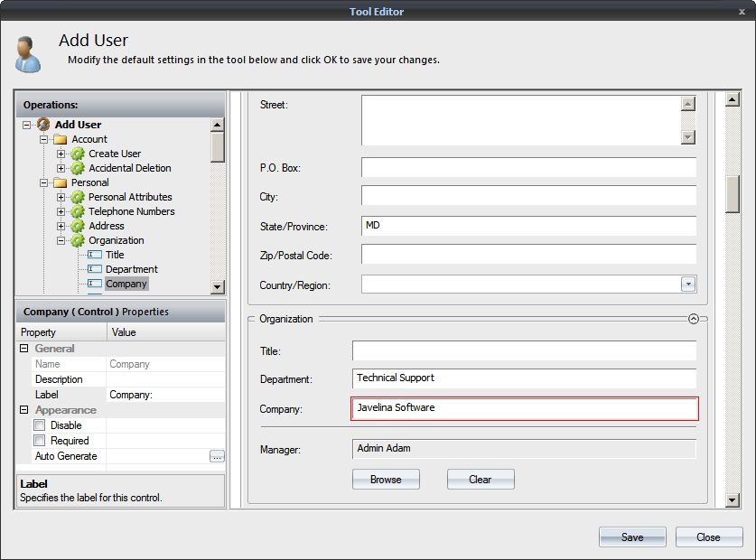The width and height of the screenshot is (756, 560).
Task: Click the textbox icon beside Title
Action: point(93,255)
